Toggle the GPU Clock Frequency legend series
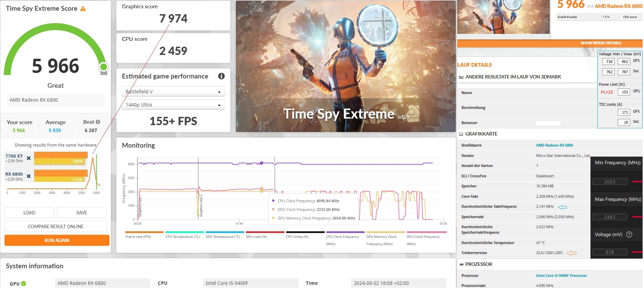The image size is (644, 288). pos(426,239)
